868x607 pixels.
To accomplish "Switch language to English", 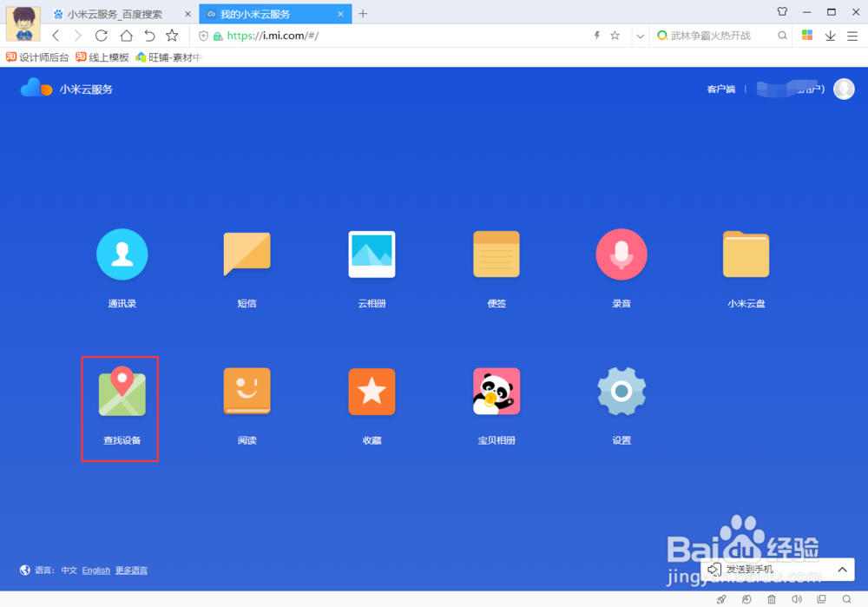I will [95, 571].
